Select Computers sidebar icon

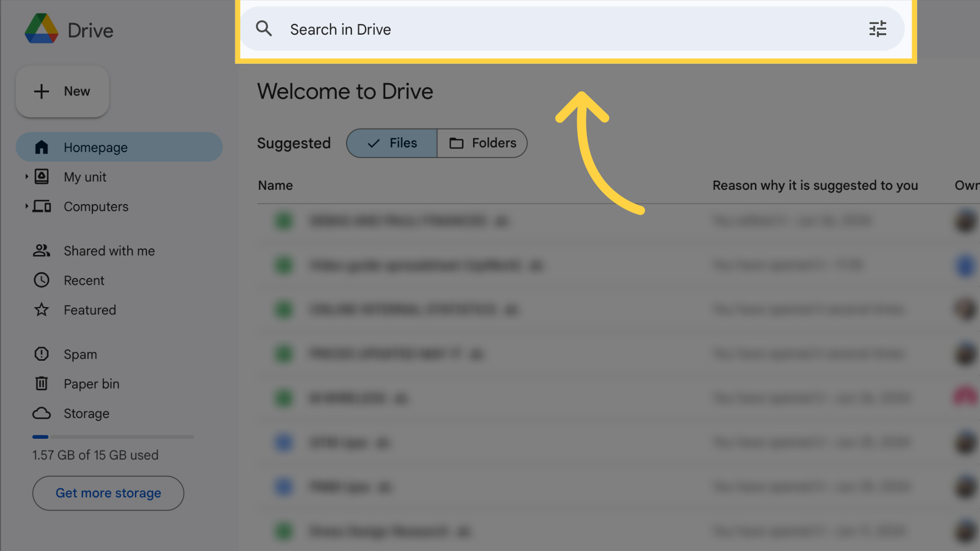42,207
